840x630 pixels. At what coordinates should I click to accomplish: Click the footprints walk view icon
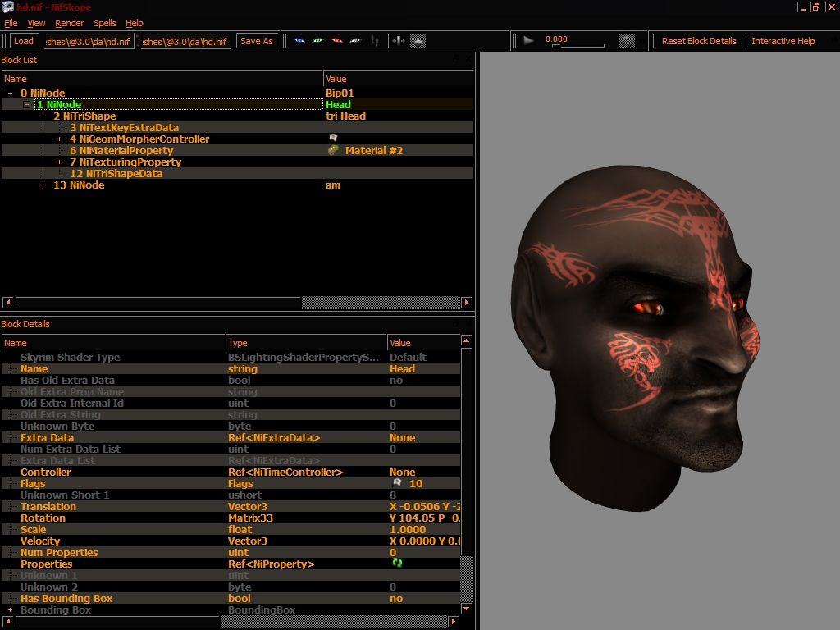click(375, 41)
